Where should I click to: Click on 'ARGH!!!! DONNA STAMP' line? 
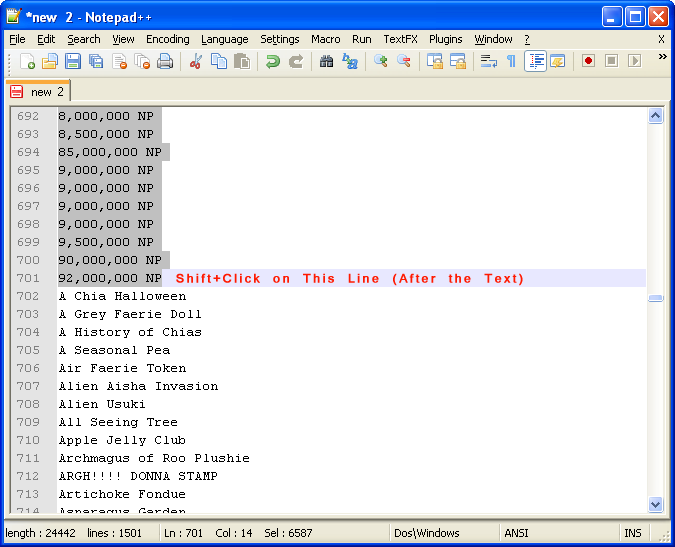138,476
